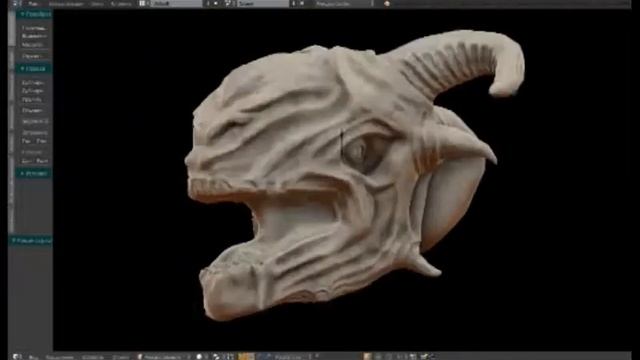Add a new scene with the plus icon
Screen dimensions: 640x360
pyautogui.click(x=294, y=4)
